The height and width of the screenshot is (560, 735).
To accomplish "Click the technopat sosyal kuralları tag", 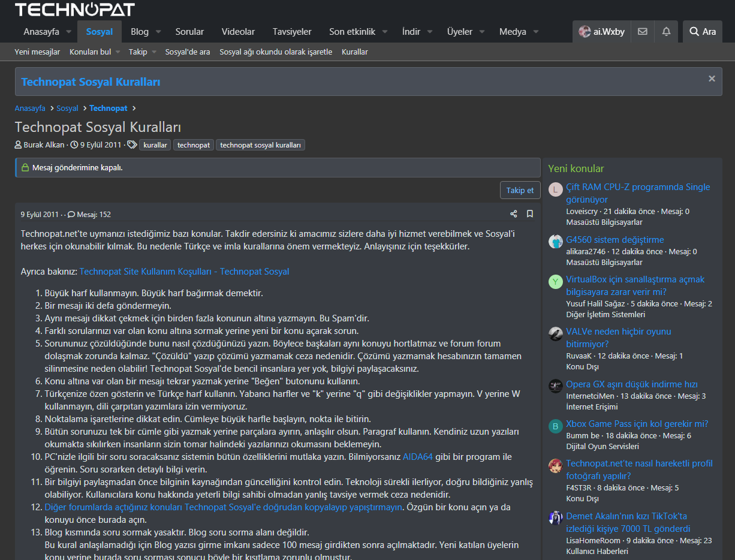I will point(260,145).
